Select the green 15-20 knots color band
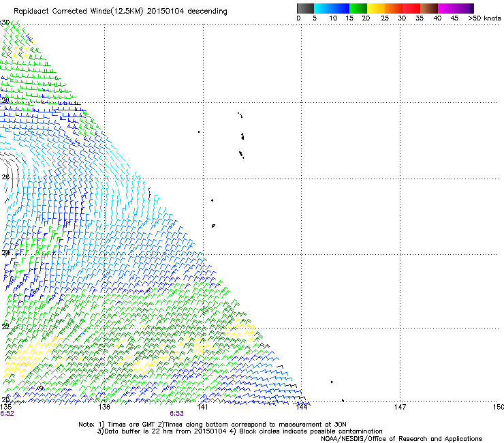Image resolution: width=504 pixels, height=443 pixels. pos(358,8)
